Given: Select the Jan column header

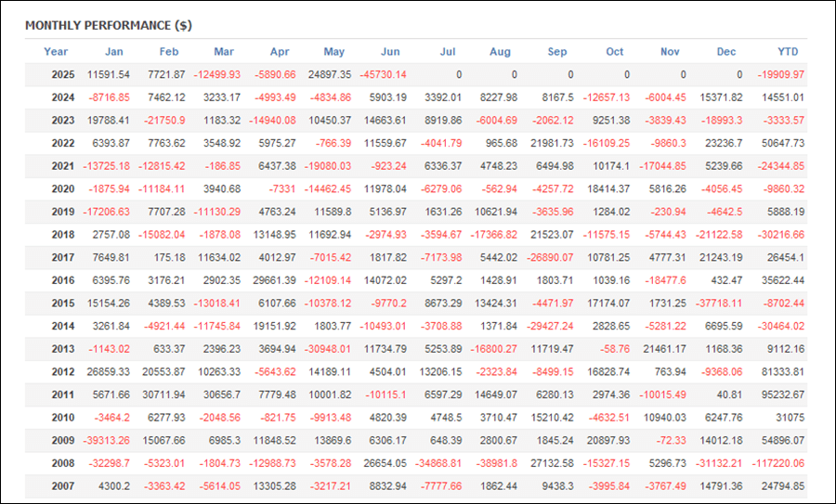Looking at the screenshot, I should [x=114, y=52].
